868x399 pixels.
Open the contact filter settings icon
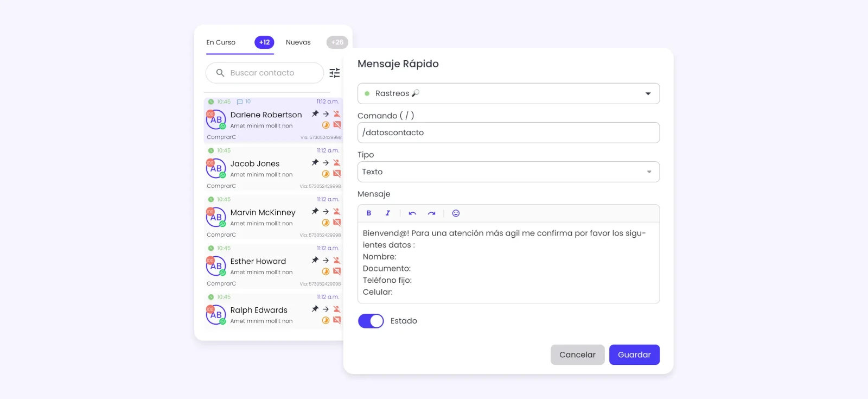(x=335, y=73)
